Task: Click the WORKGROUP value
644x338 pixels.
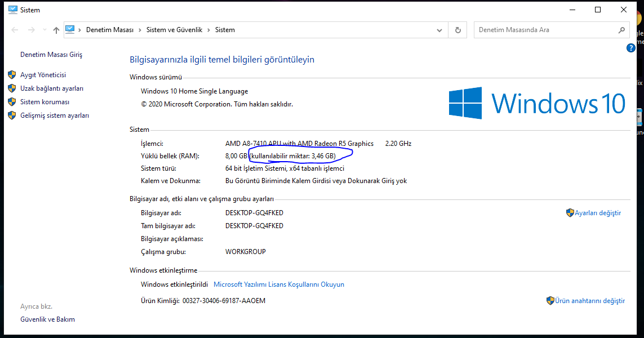Action: point(246,251)
